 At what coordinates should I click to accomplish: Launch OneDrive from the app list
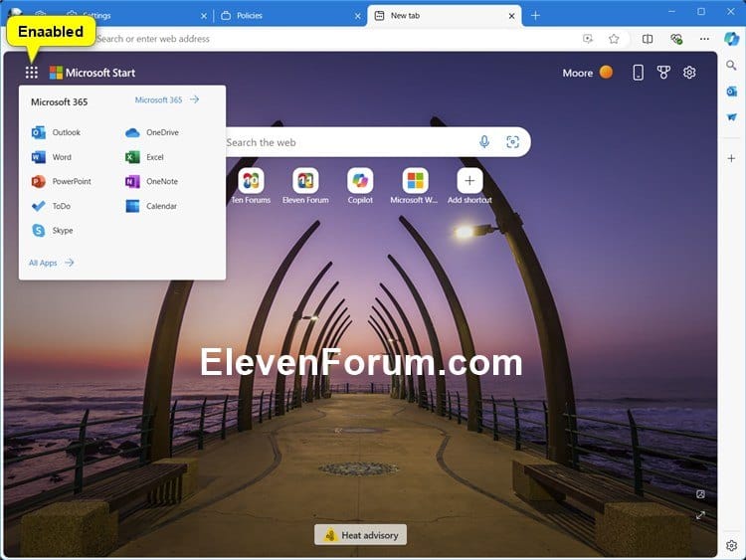(x=152, y=132)
